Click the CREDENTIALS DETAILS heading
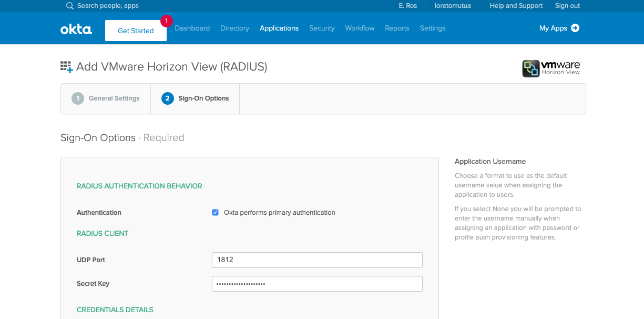The height and width of the screenshot is (319, 644). click(x=115, y=310)
